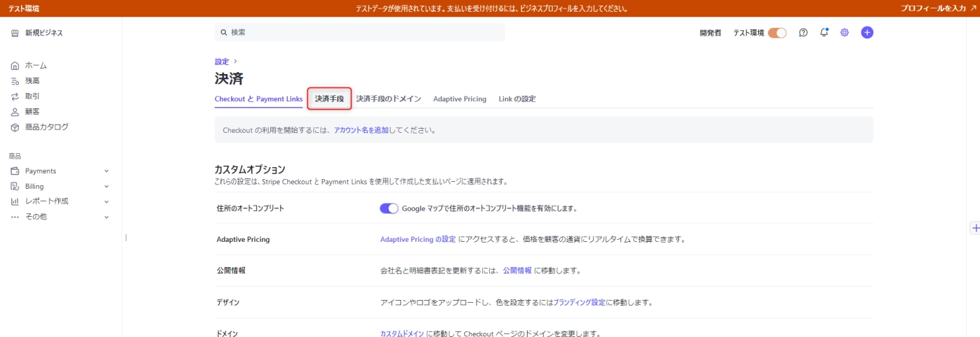The width and height of the screenshot is (980, 337).
Task: Open Adaptive Pricing の設定 link
Action: click(418, 239)
